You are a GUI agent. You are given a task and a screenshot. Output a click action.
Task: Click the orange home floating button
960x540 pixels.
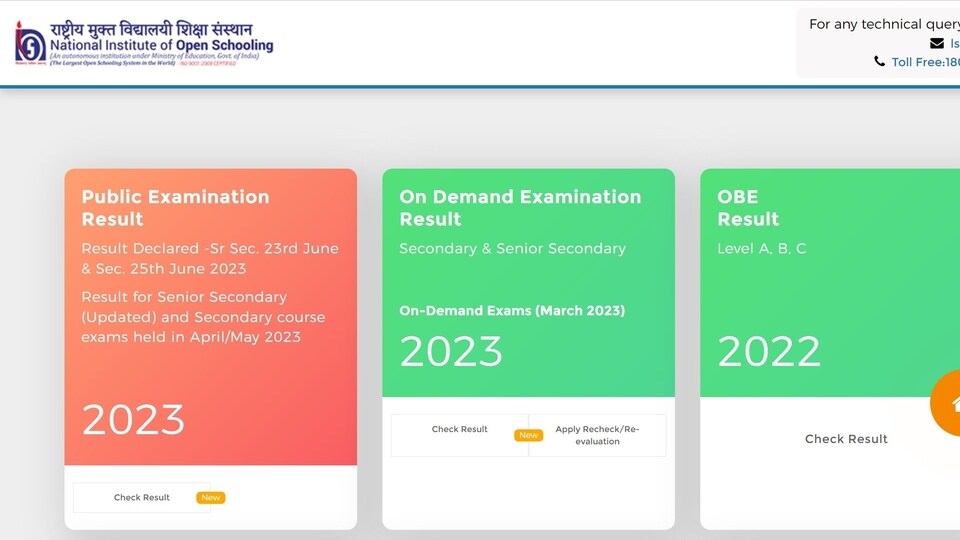coord(945,403)
